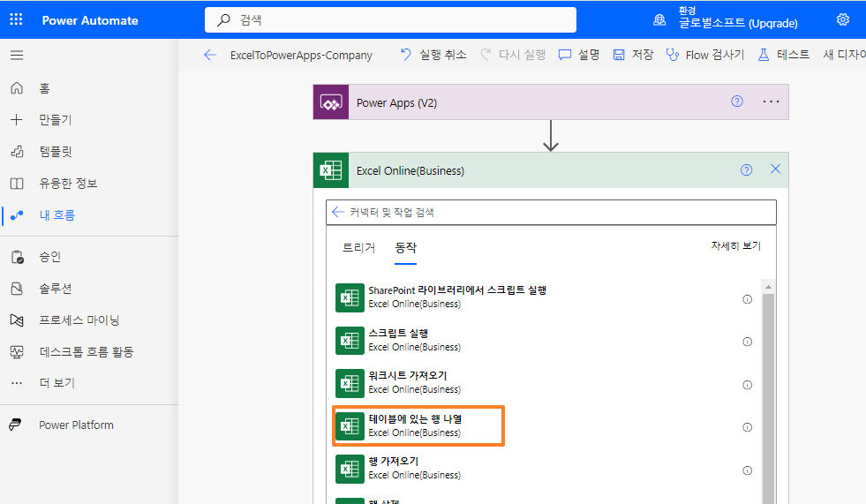Open the app launcher waffle icon

tap(16, 19)
